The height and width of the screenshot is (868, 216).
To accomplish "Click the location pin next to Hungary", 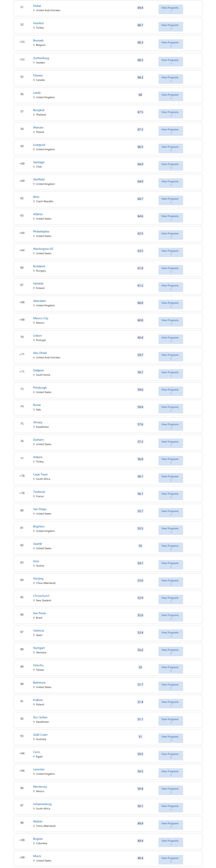I will (34, 271).
